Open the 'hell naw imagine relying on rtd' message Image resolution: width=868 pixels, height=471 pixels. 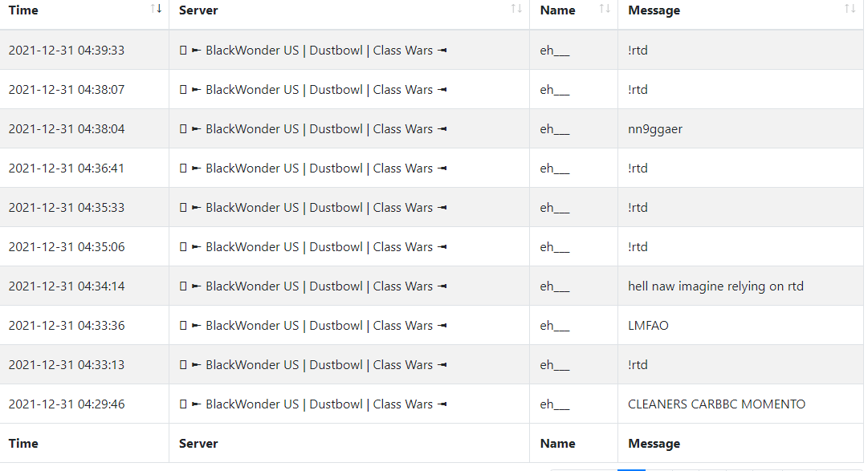pyautogui.click(x=715, y=286)
